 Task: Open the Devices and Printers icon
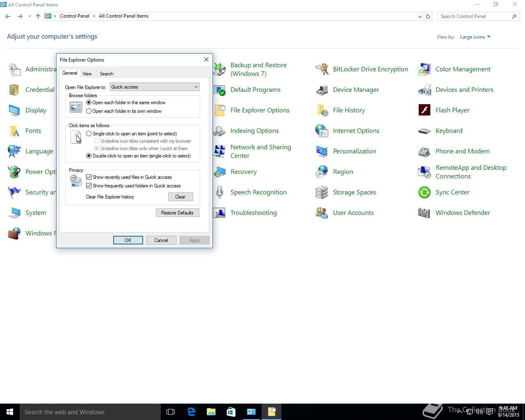[x=425, y=90]
